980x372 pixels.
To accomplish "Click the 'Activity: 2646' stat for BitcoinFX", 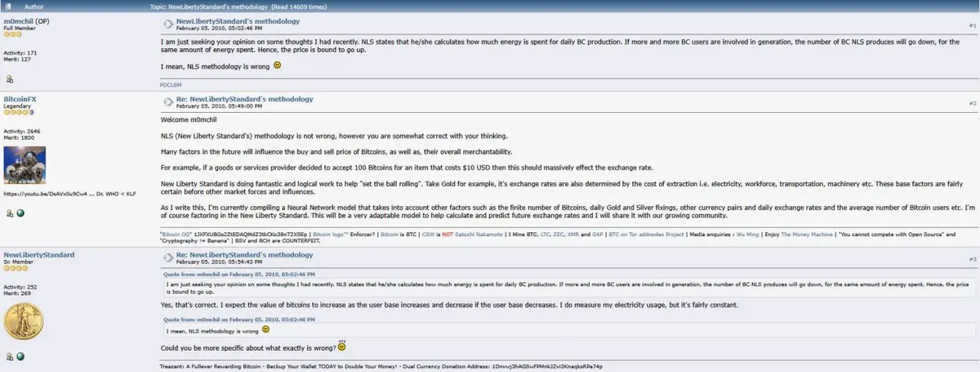I will point(20,131).
